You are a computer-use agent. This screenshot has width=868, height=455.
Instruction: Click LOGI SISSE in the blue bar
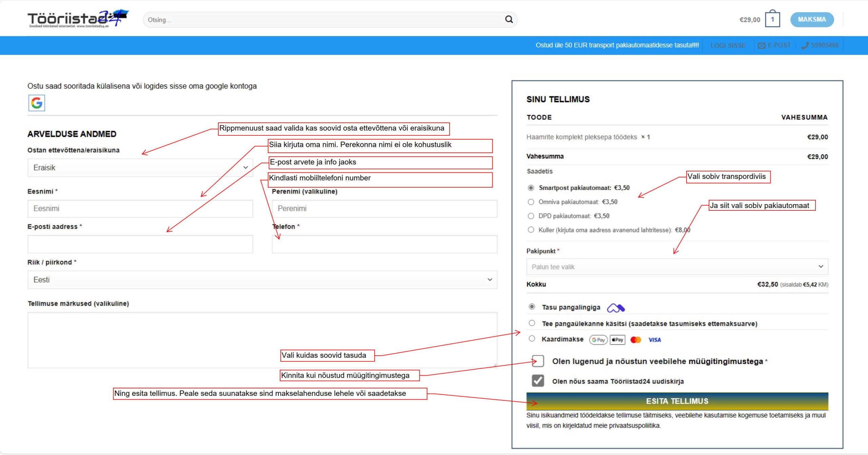728,45
